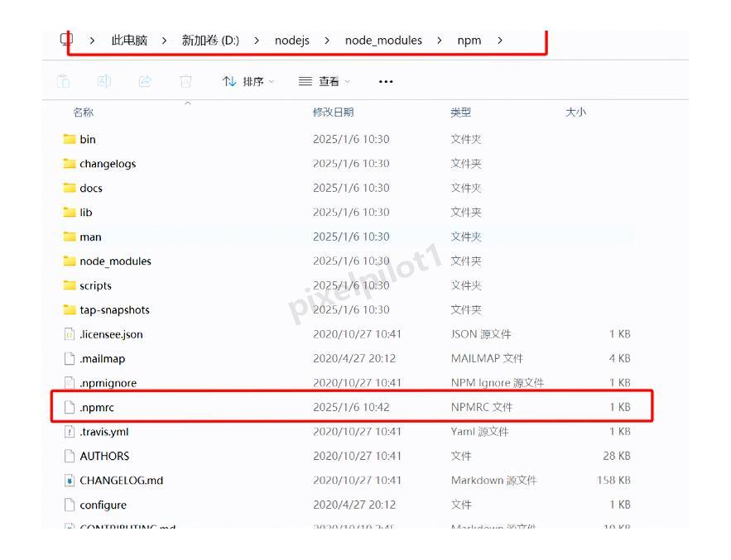Image resolution: width=731 pixels, height=560 pixels.
Task: Select AUTHORS file icon
Action: (70, 456)
